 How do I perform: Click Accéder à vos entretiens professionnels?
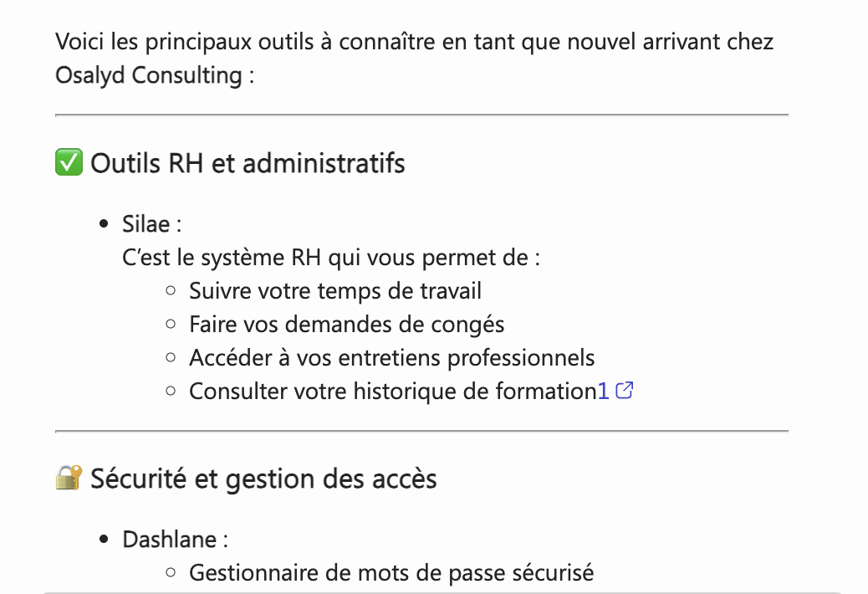[x=392, y=358]
